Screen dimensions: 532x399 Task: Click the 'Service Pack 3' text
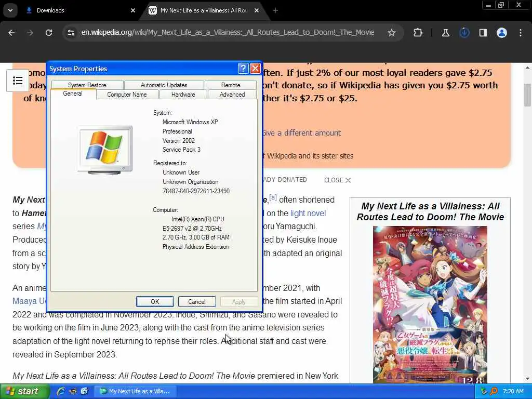pos(181,150)
